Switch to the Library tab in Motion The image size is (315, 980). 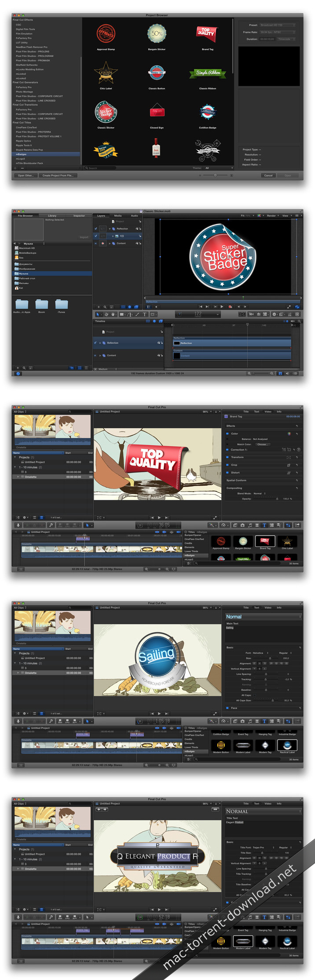(52, 216)
